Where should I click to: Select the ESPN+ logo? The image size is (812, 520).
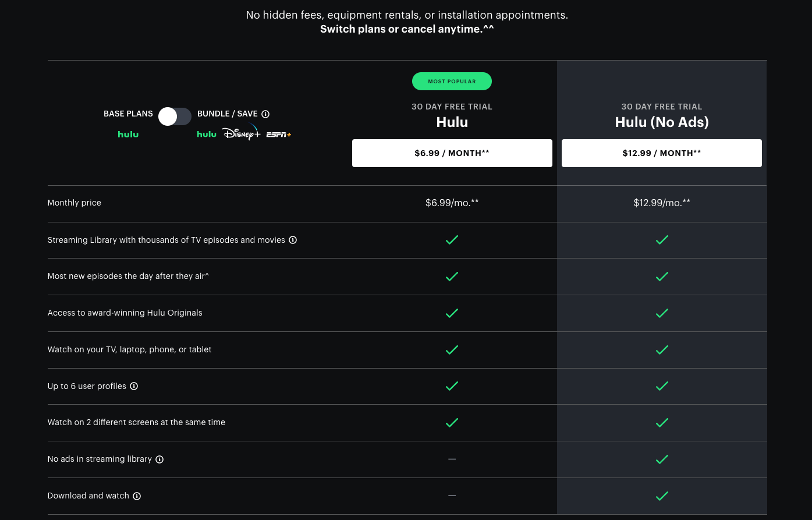tap(279, 134)
